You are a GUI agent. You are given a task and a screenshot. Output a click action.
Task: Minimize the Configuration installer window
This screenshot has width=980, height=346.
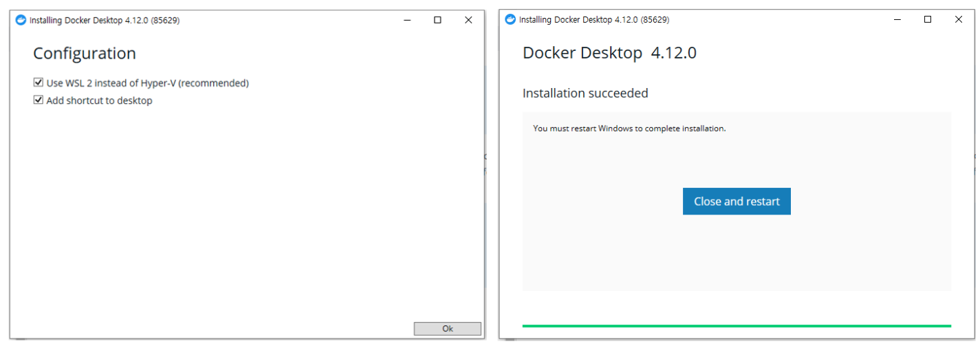[407, 20]
